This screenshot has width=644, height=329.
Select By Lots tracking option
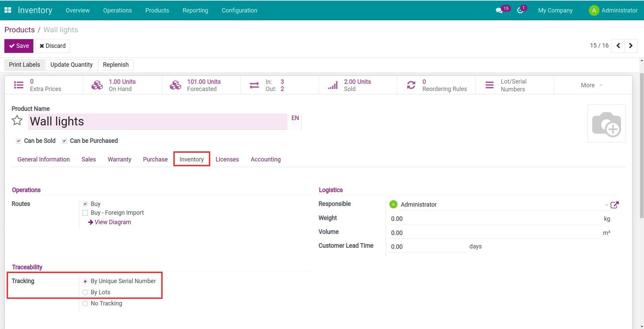(x=85, y=292)
